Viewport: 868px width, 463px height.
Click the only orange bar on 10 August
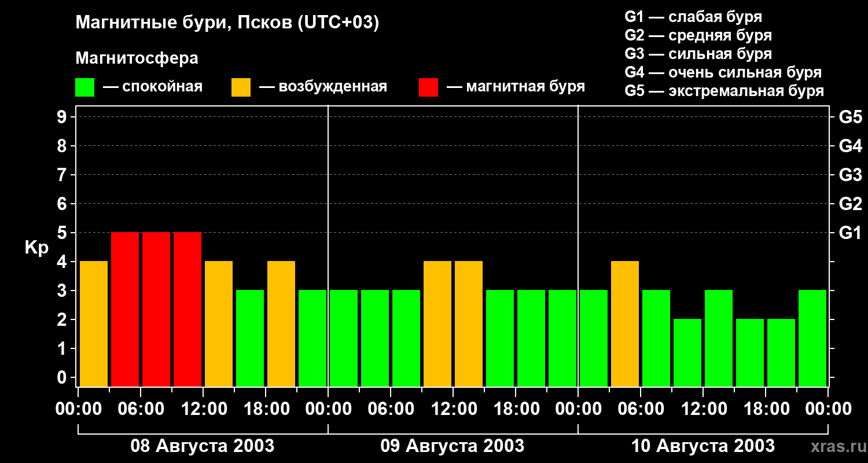(625, 324)
